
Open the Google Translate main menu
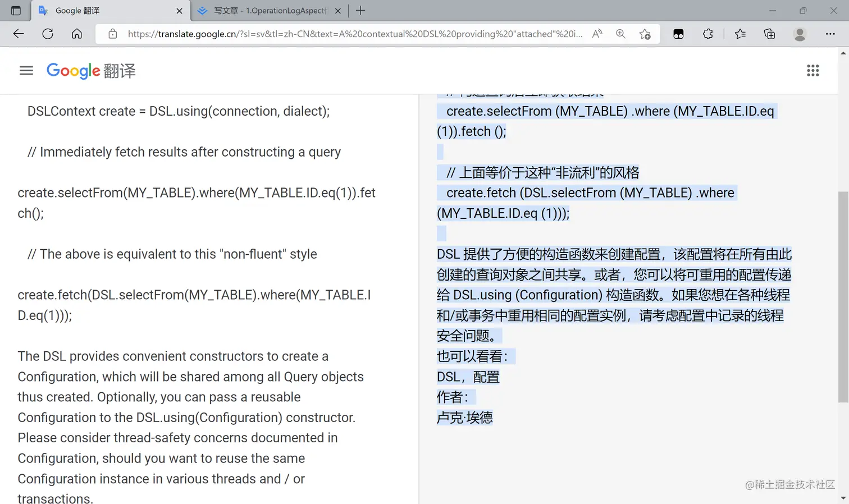pyautogui.click(x=26, y=71)
